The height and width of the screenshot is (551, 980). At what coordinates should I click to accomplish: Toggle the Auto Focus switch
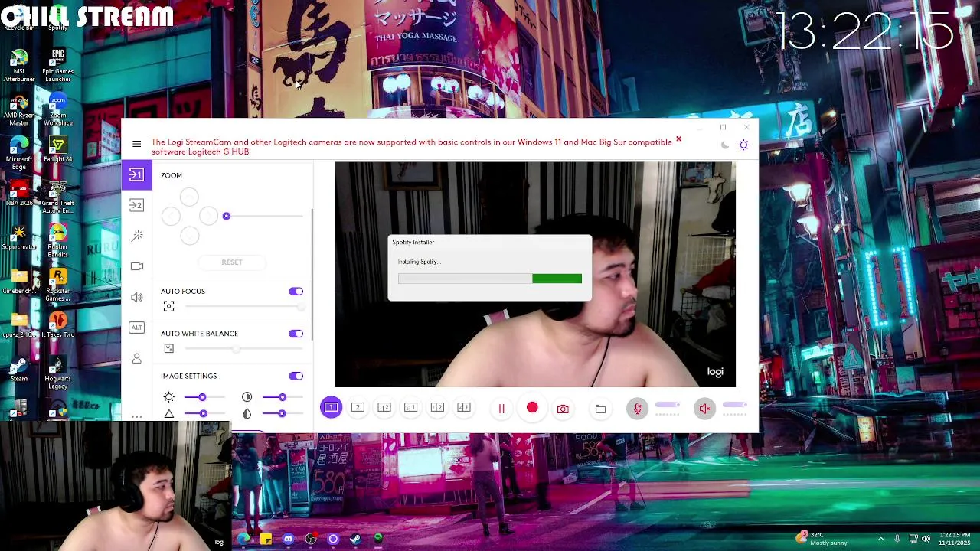[x=296, y=292]
